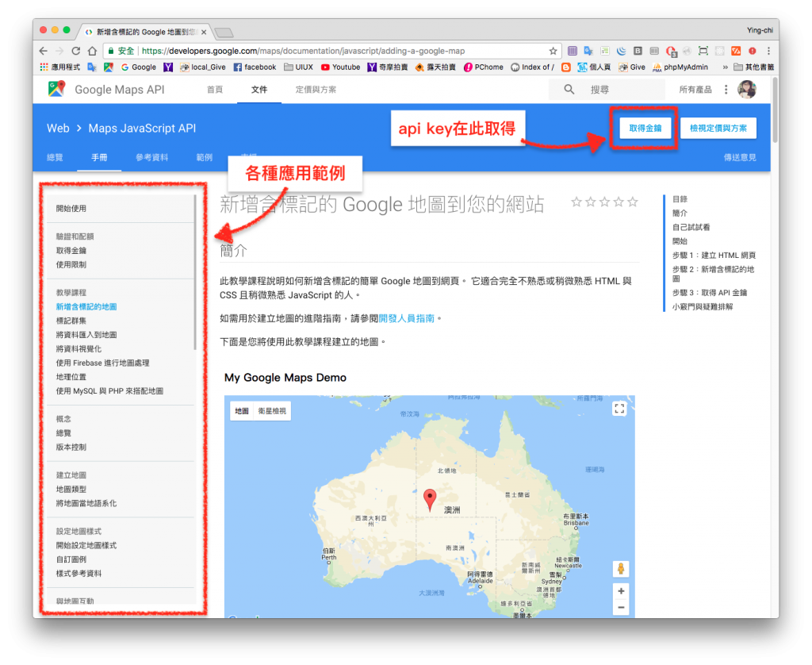The image size is (812, 665).
Task: Open the site header vertical dots menu
Action: 726,89
